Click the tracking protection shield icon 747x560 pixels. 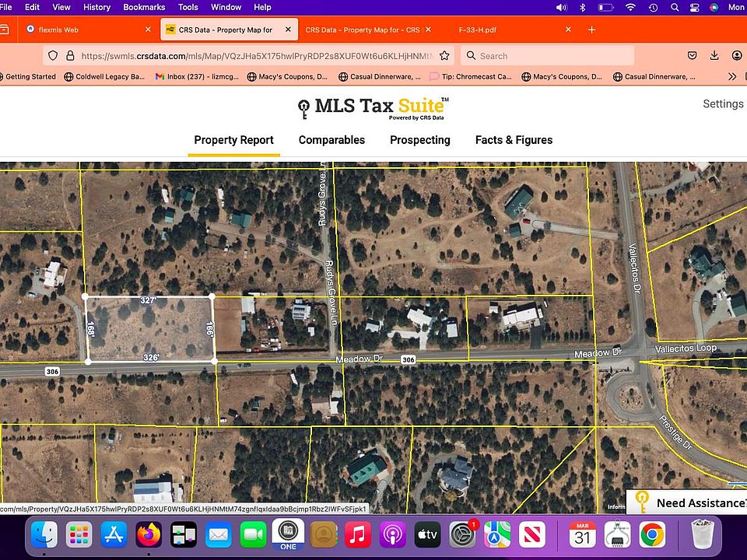click(53, 56)
